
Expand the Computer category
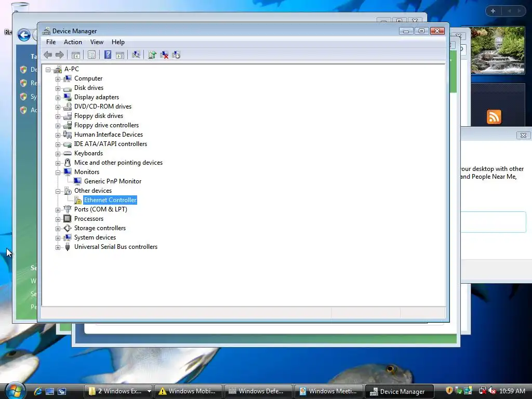tap(58, 79)
